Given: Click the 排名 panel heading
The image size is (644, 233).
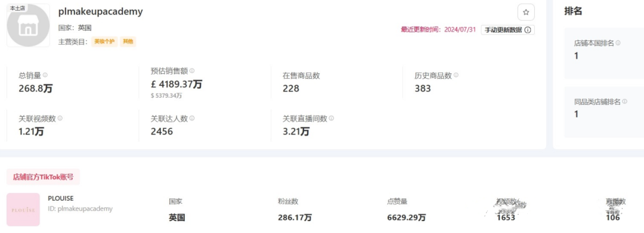Looking at the screenshot, I should coord(574,11).
